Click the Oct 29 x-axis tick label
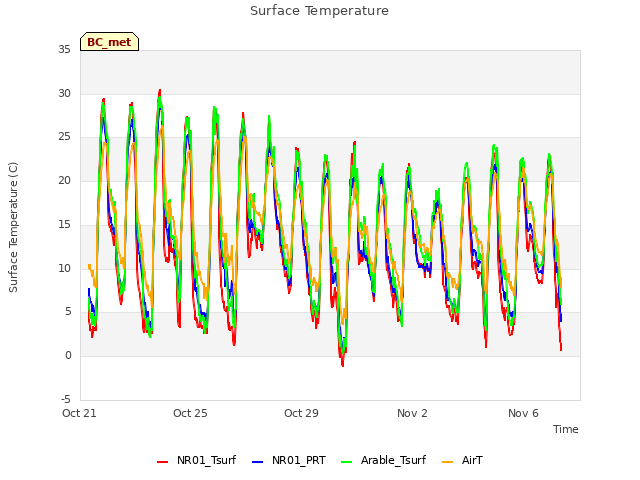The height and width of the screenshot is (480, 640). (301, 413)
